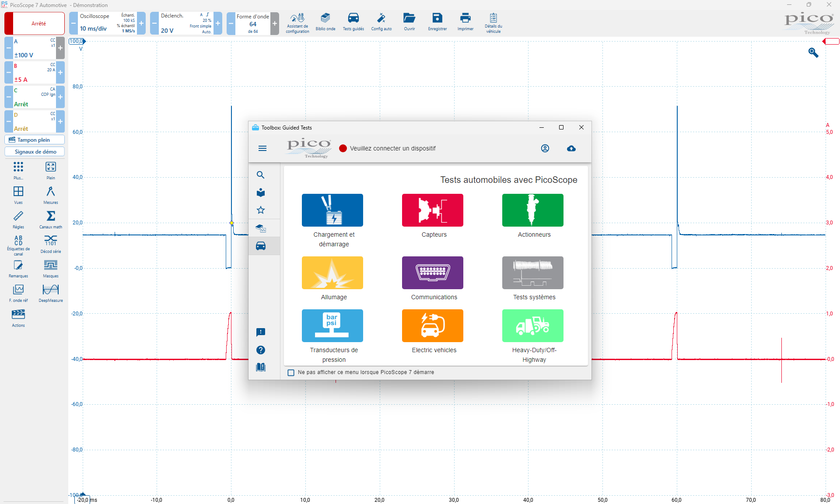Click the Ouvrir folder icon
This screenshot has width=840, height=504.
(409, 22)
